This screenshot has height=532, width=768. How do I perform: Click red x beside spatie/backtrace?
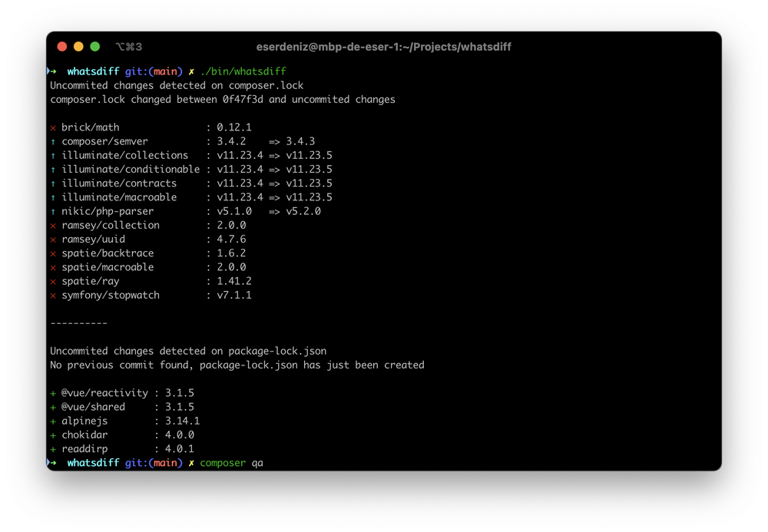(54, 254)
